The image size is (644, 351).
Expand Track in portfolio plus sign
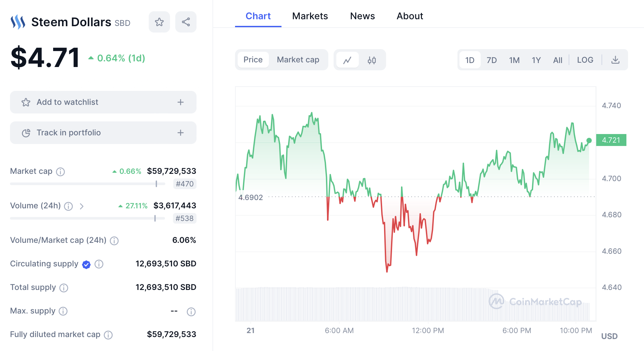click(x=181, y=133)
